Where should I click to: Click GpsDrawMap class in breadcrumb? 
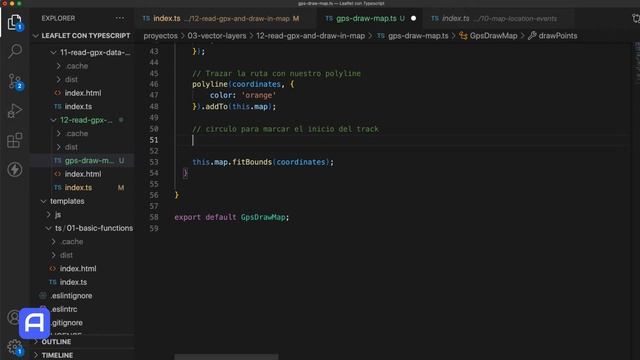click(493, 36)
